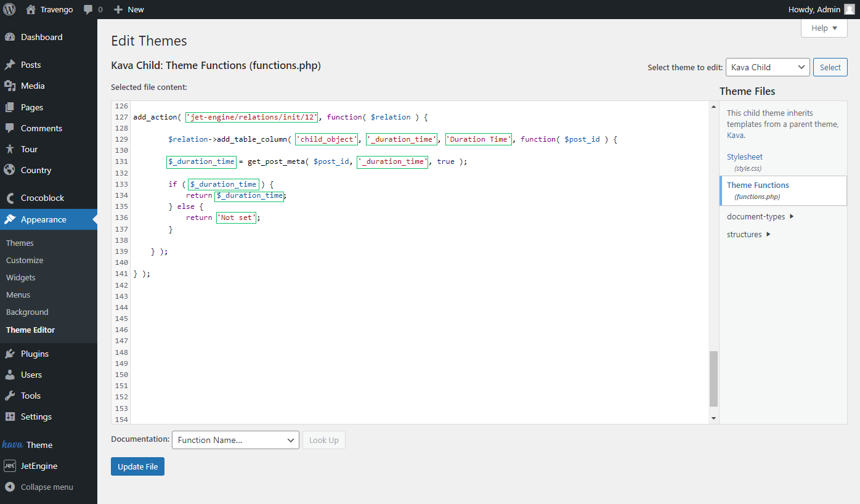Click the scrollbar up arrow in editor

(x=713, y=106)
